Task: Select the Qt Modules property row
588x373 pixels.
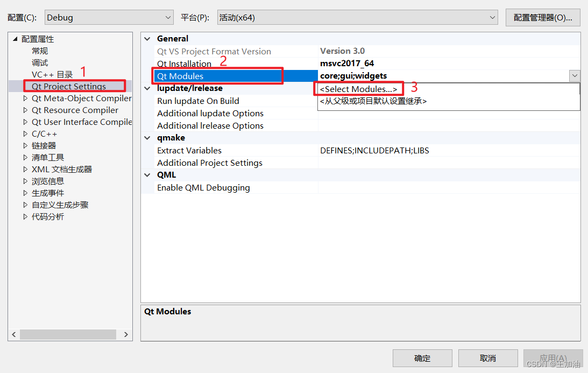Action: point(236,76)
